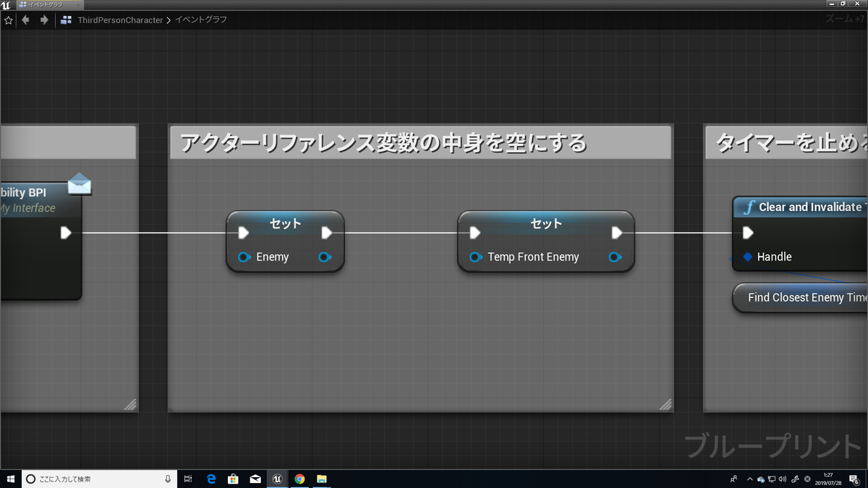The width and height of the screenshot is (868, 488).
Task: Click the Windows taskbar search field
Action: point(94,479)
